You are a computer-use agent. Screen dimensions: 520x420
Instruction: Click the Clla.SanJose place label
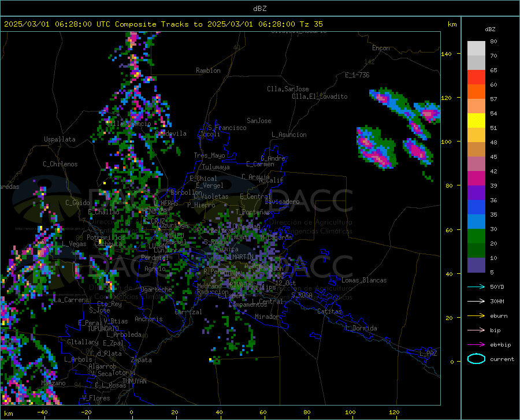point(288,89)
